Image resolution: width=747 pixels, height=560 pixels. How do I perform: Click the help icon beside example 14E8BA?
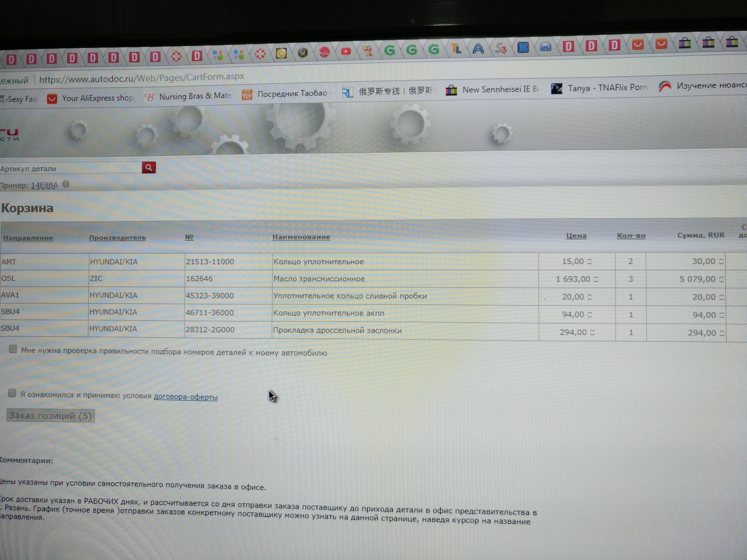coord(66,184)
